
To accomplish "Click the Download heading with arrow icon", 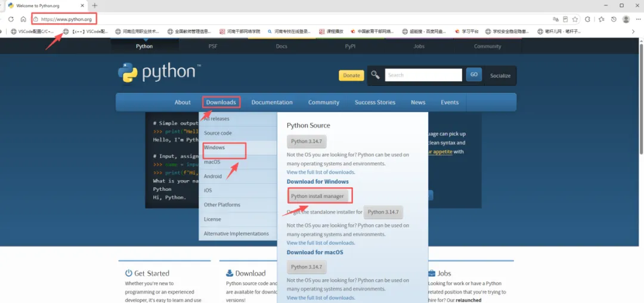I will [x=246, y=273].
